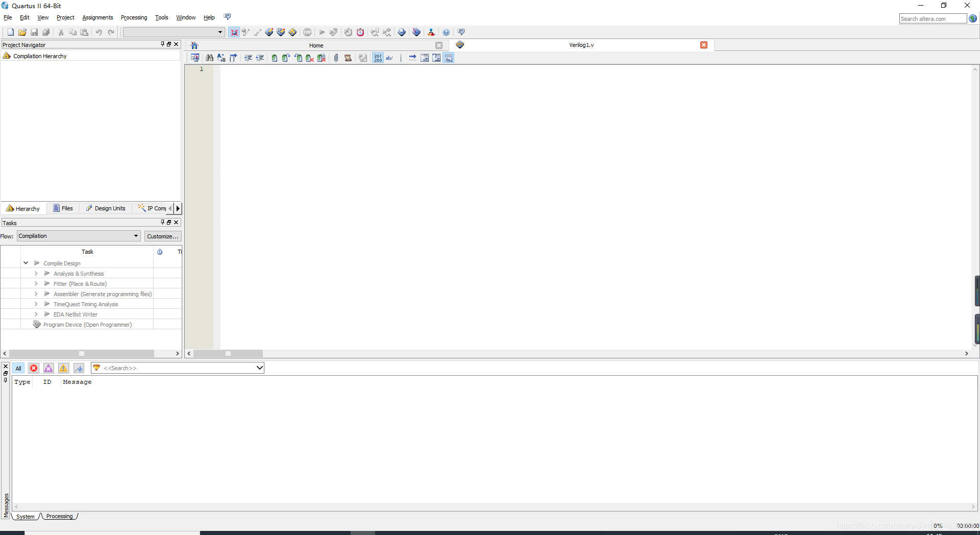Open TimeQuest Timing Analyzer clock icon

tap(360, 32)
